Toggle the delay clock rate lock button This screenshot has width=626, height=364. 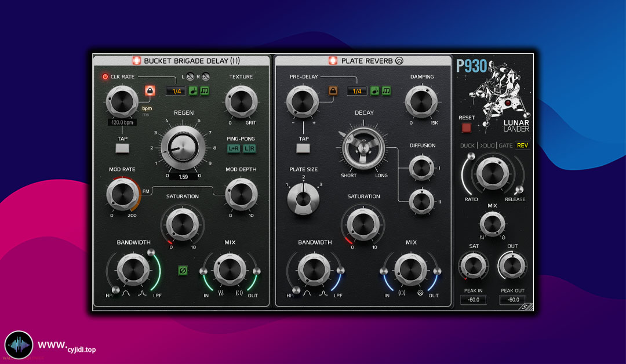[150, 90]
